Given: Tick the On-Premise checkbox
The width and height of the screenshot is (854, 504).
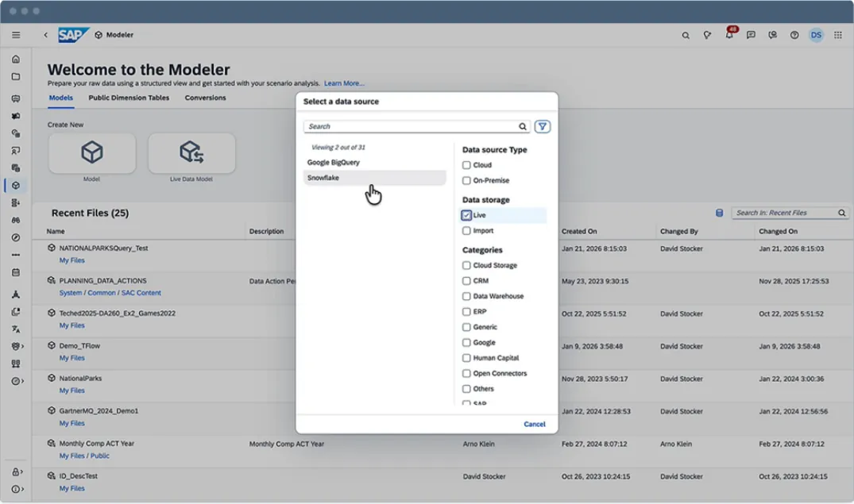Looking at the screenshot, I should pyautogui.click(x=466, y=180).
